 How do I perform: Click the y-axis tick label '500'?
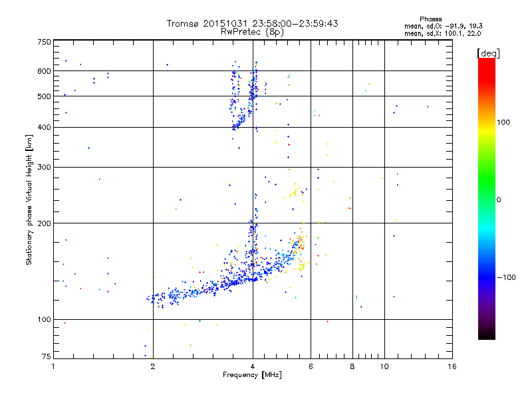pos(44,96)
